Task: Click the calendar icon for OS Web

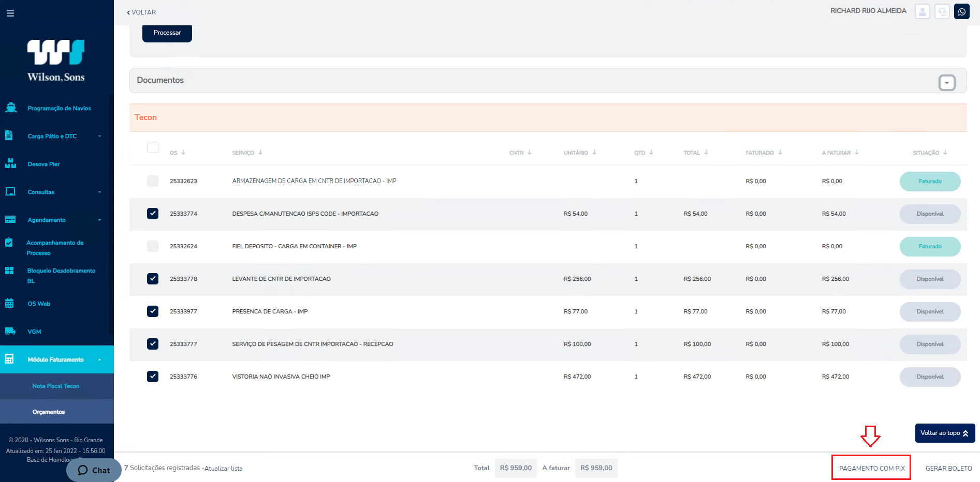Action: (9, 303)
